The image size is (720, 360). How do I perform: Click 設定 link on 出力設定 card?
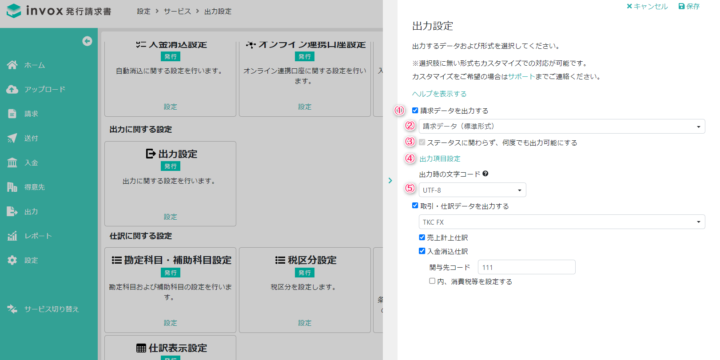tap(170, 217)
